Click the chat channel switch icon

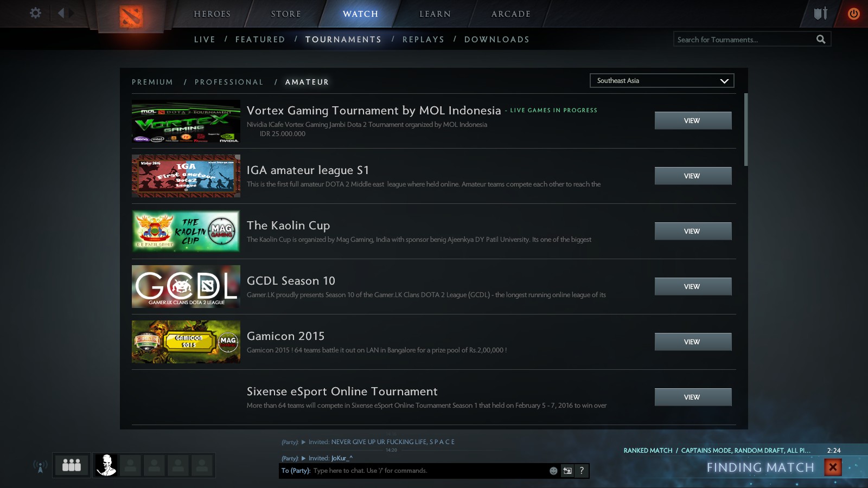567,471
